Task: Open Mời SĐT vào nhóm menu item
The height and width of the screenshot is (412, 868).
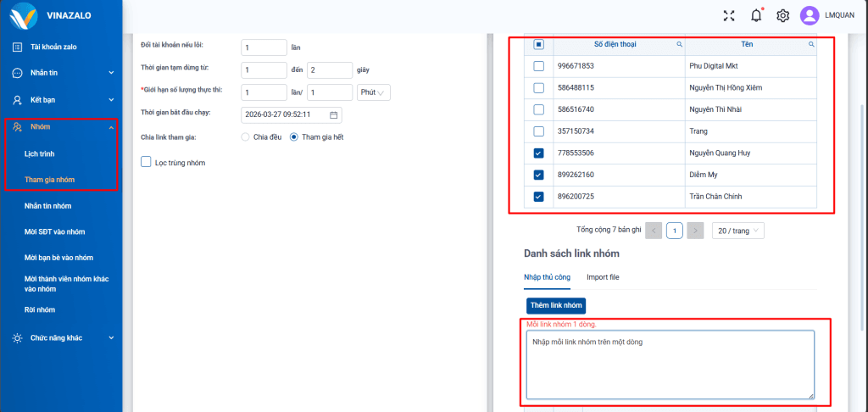Action: pyautogui.click(x=55, y=231)
